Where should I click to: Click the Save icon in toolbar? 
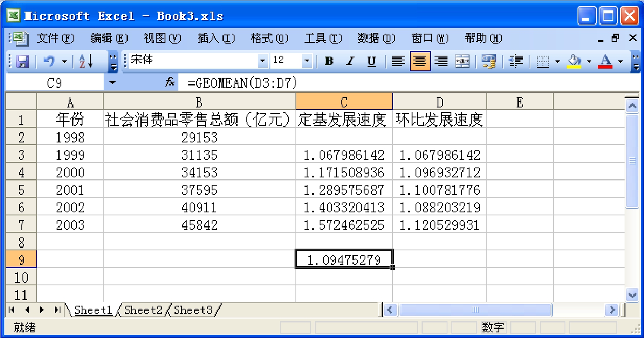click(22, 62)
